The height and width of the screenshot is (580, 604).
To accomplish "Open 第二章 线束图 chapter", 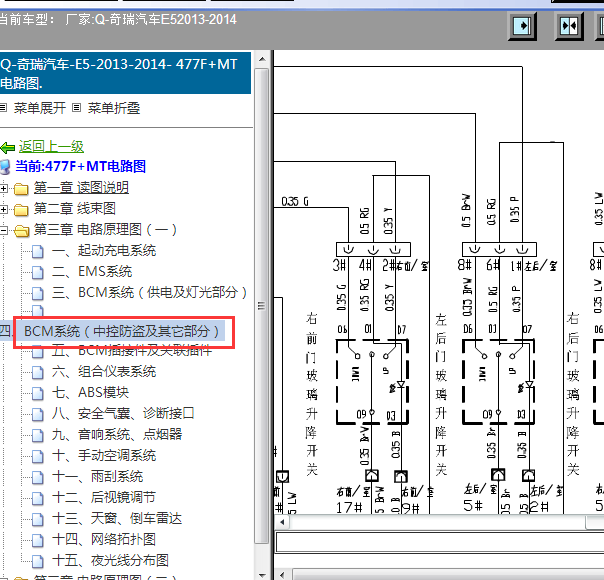I will click(75, 208).
